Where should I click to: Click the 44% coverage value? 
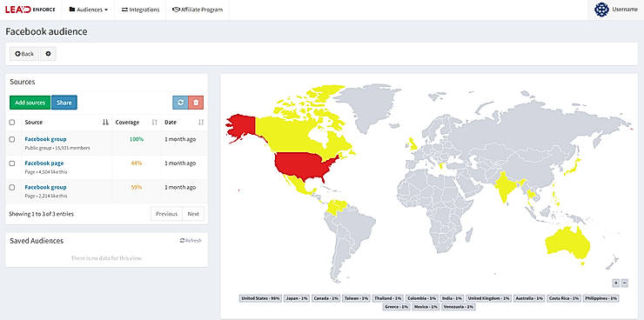coord(137,163)
